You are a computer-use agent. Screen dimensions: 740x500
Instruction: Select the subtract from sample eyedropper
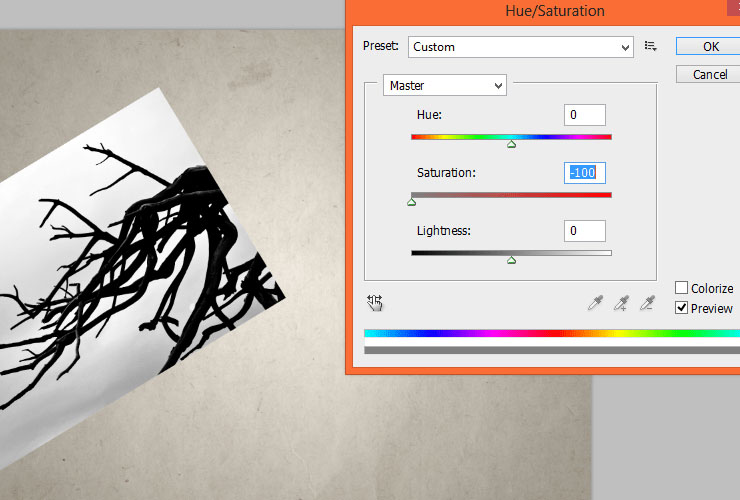tap(648, 303)
